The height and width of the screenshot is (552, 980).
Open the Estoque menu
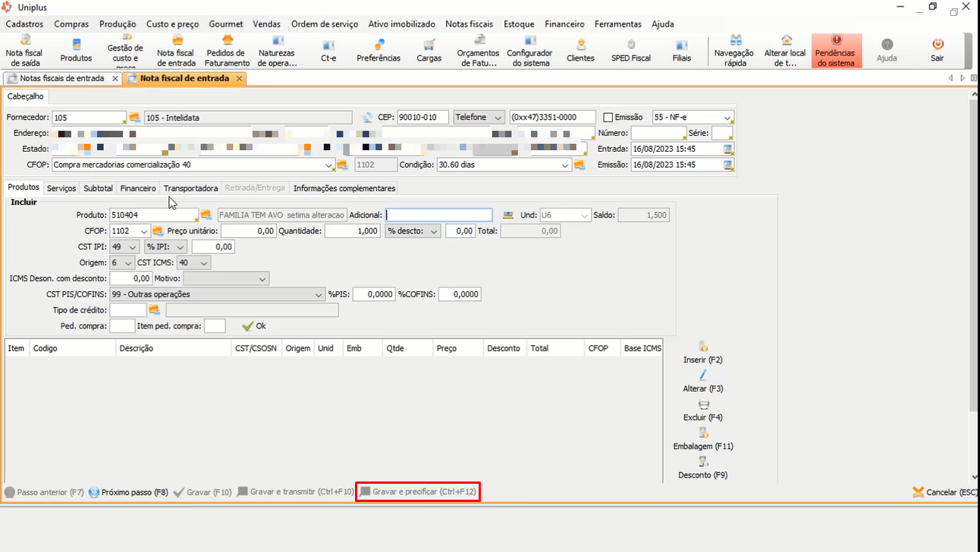(x=519, y=24)
